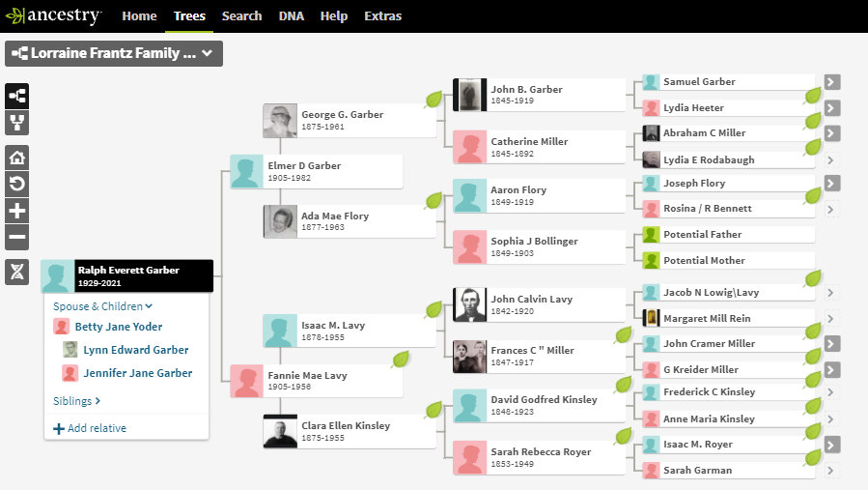Image resolution: width=868 pixels, height=490 pixels.
Task: Expand ancestors of Joseph Flory
Action: click(831, 184)
